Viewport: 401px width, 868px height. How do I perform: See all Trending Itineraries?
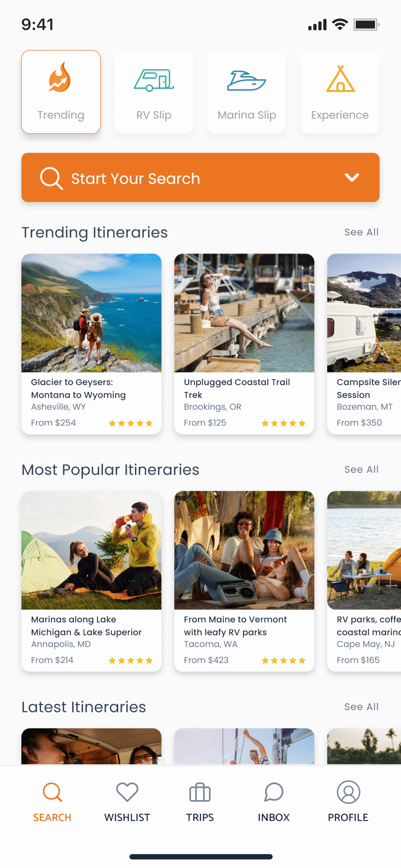pyautogui.click(x=361, y=232)
